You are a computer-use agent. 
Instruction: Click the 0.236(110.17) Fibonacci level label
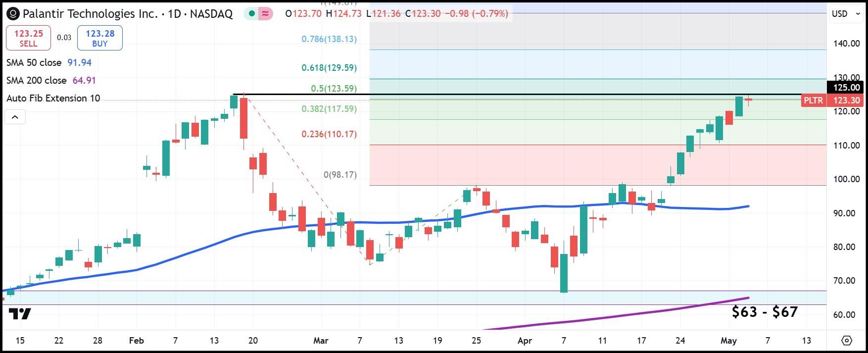point(329,134)
